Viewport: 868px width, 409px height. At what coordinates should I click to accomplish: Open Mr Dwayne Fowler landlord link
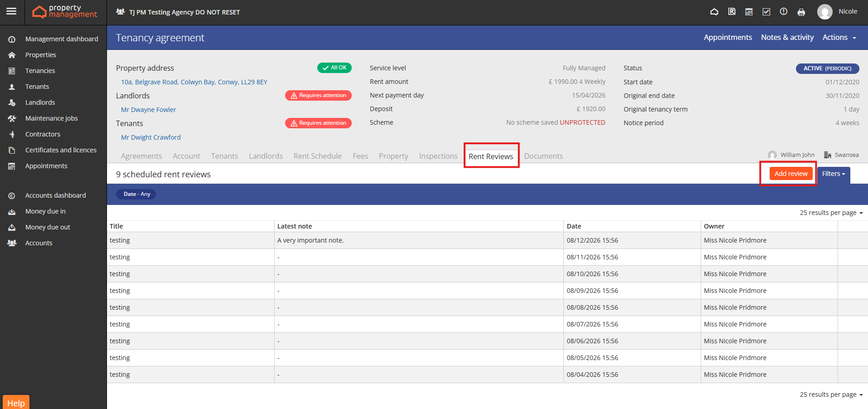point(148,110)
